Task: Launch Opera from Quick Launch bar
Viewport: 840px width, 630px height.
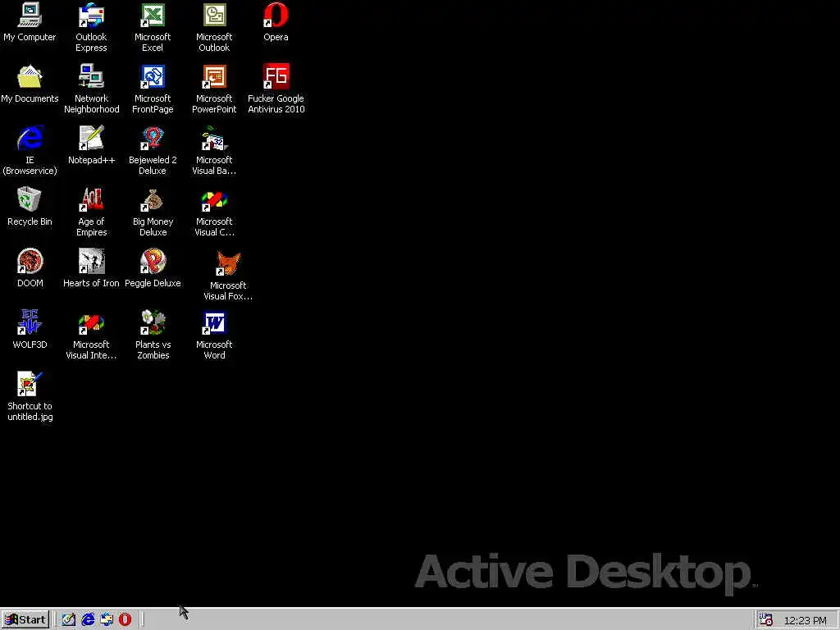Action: tap(125, 620)
